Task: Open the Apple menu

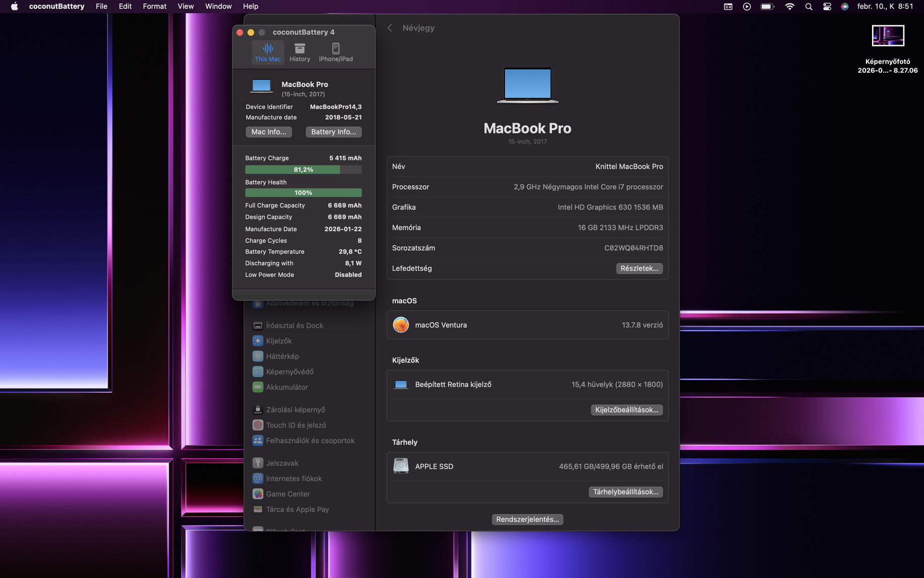Action: coord(14,7)
